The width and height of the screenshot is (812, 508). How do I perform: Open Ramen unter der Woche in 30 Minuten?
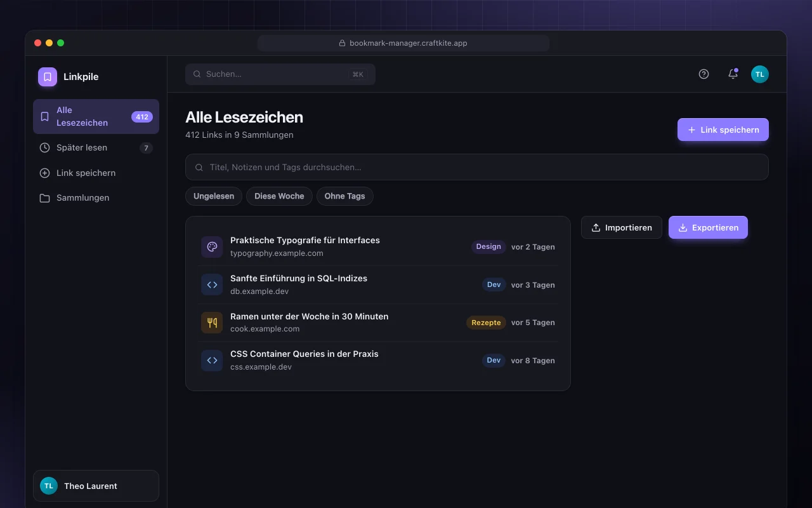point(310,316)
